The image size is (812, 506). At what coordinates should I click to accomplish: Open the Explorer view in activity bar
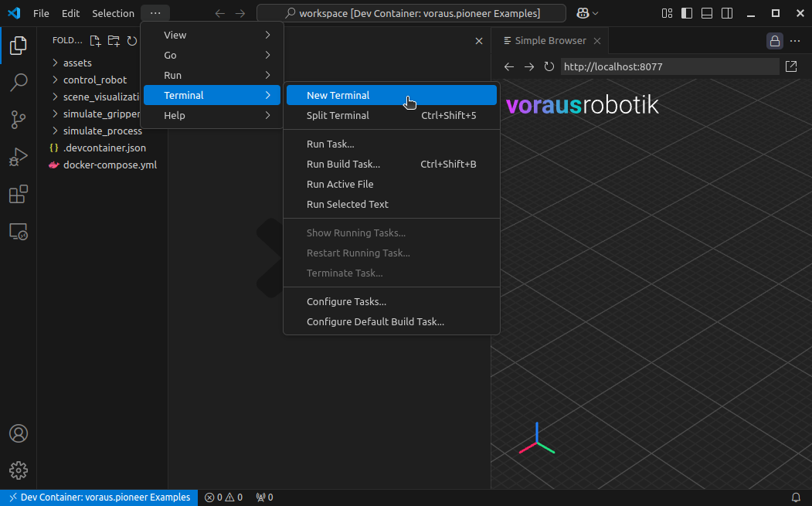point(18,46)
